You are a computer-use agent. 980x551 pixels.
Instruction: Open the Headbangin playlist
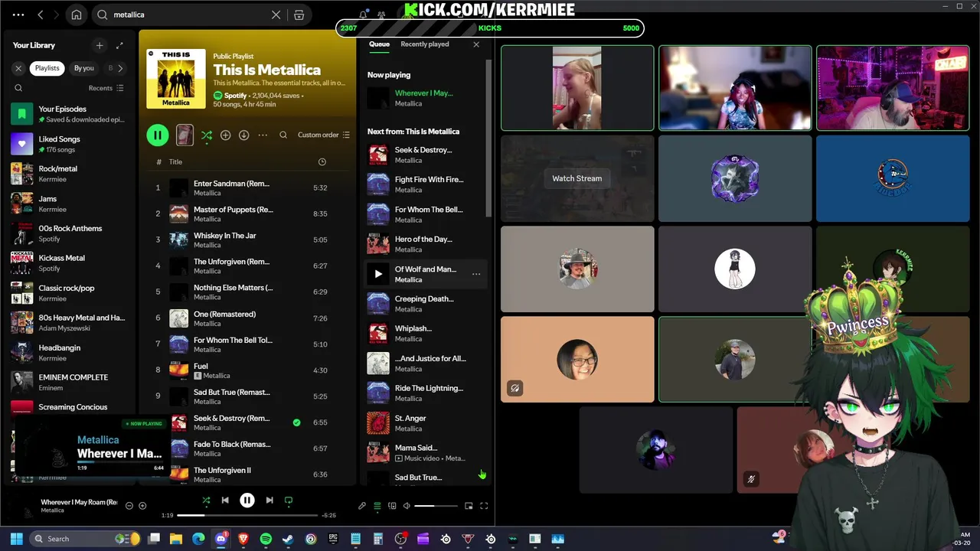point(69,353)
